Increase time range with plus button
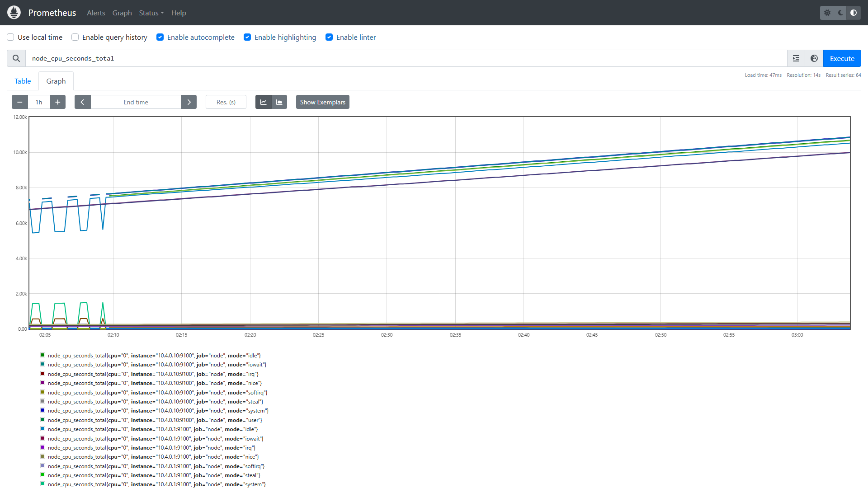This screenshot has width=868, height=488. click(57, 102)
